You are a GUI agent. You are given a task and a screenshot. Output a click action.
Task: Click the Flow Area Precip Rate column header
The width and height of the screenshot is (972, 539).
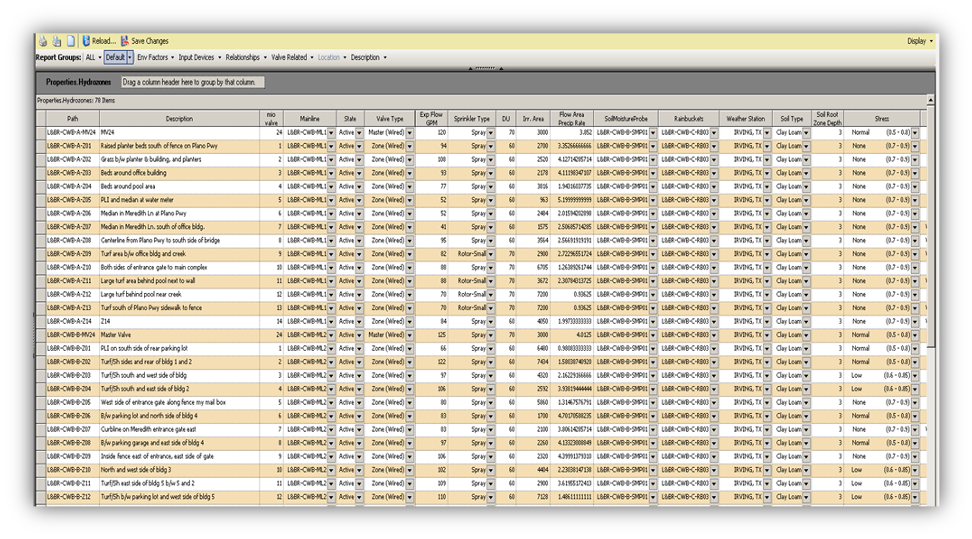click(x=572, y=118)
